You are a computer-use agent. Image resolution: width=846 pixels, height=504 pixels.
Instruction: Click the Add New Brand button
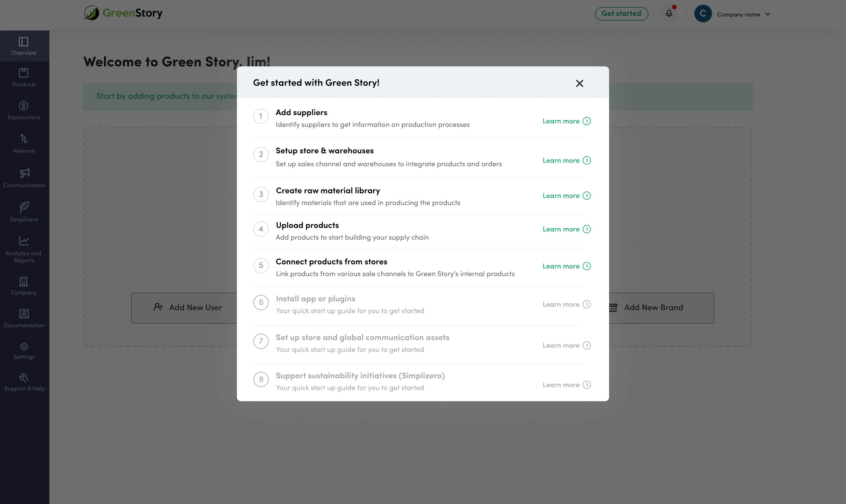click(653, 308)
